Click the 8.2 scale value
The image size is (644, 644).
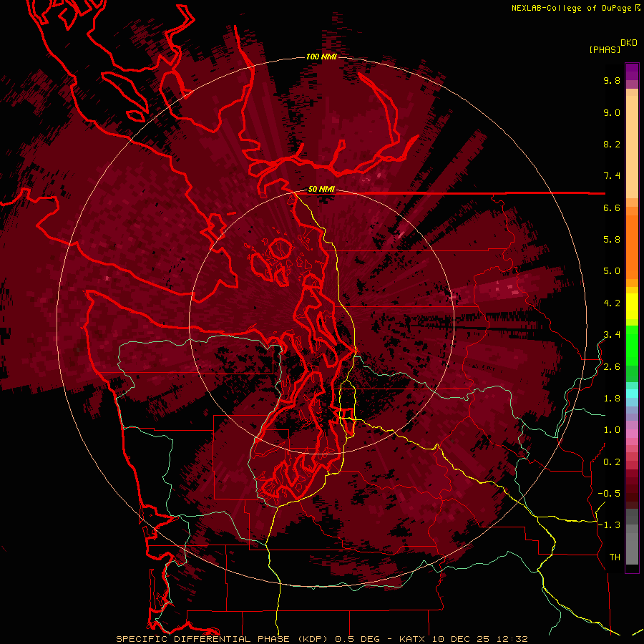pos(612,144)
